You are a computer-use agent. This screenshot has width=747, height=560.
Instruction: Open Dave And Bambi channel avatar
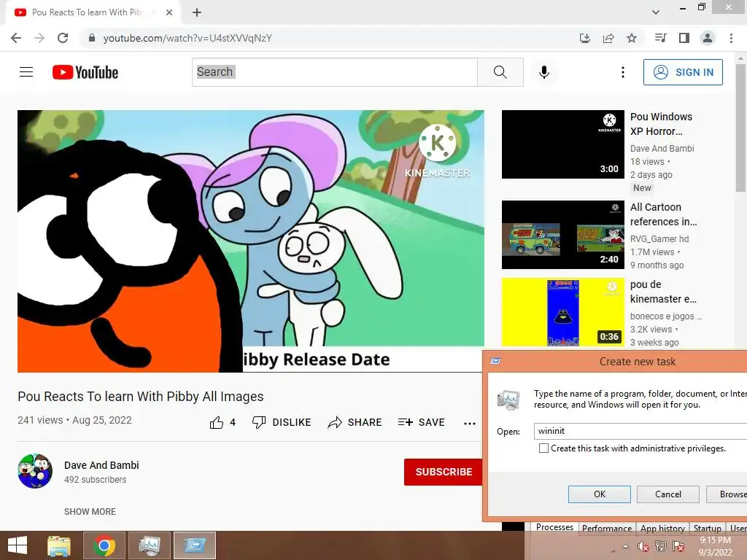pyautogui.click(x=35, y=471)
